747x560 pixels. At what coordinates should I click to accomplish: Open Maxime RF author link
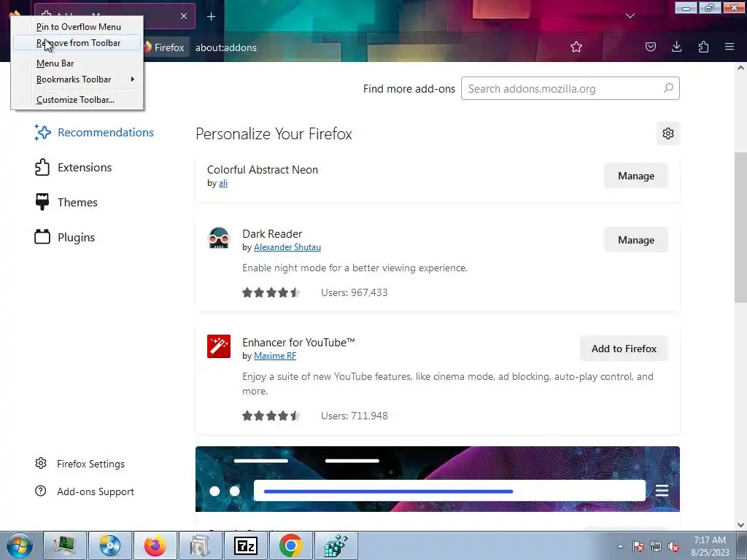click(x=275, y=356)
